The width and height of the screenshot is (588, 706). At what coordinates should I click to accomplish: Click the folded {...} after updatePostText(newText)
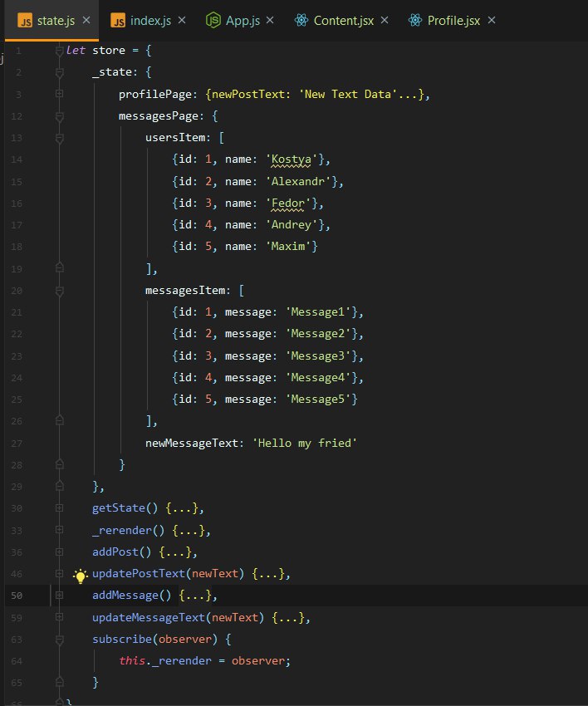point(268,574)
